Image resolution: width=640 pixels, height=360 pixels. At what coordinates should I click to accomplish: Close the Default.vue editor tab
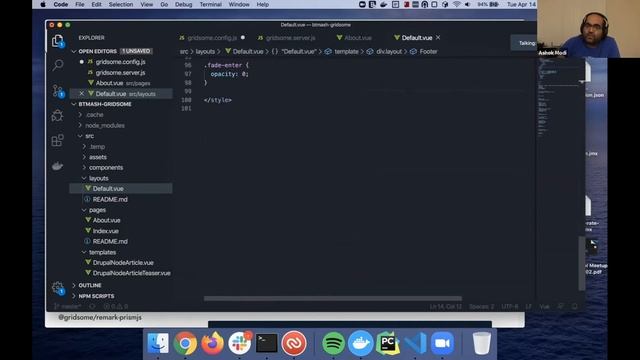click(438, 38)
